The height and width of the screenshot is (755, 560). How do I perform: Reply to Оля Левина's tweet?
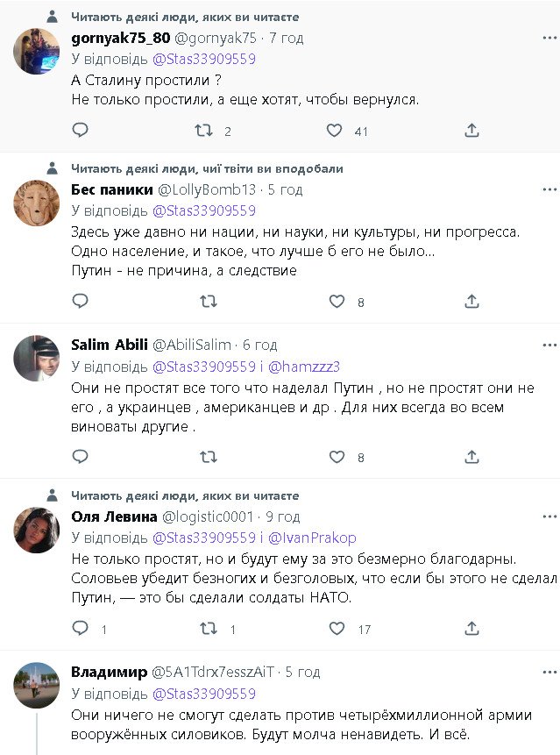80,629
